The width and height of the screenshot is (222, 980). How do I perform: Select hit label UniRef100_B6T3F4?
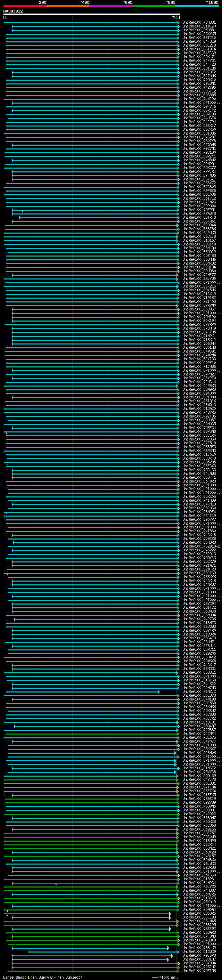(199, 49)
